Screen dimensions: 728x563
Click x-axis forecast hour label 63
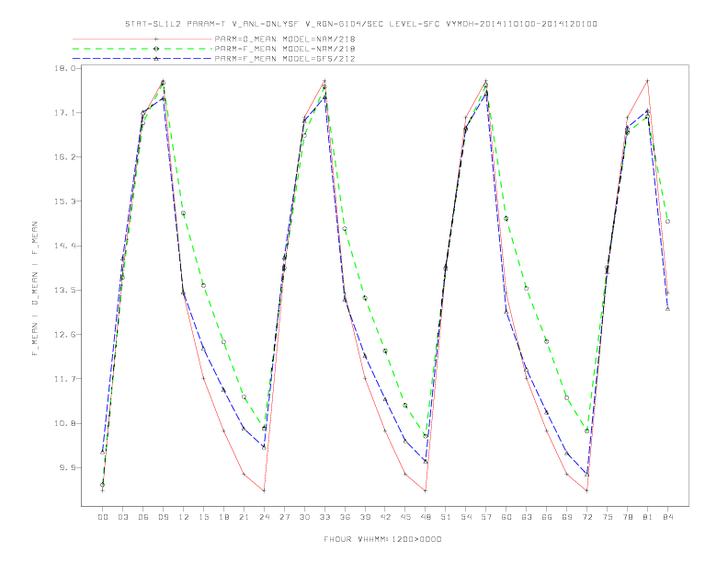coord(527,517)
